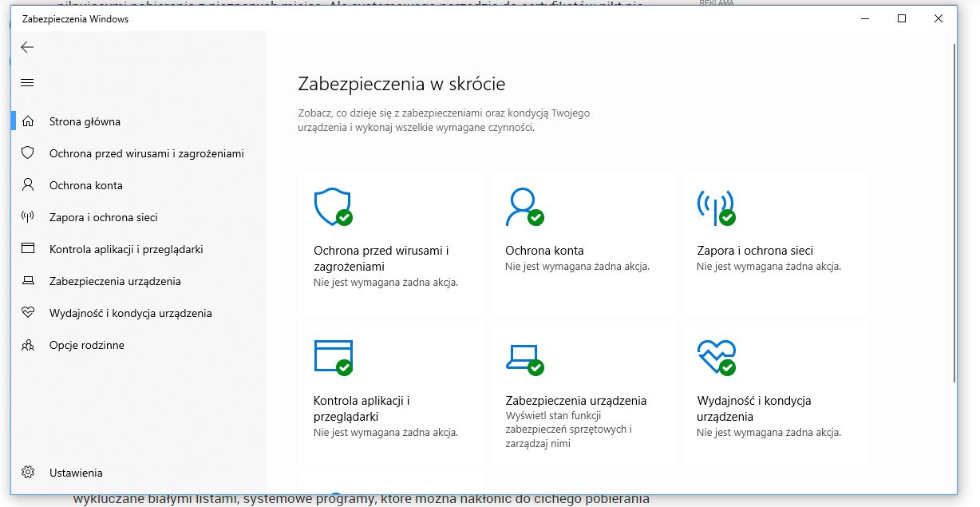Click the heart icon for Wydajność i kondycja

(x=717, y=357)
